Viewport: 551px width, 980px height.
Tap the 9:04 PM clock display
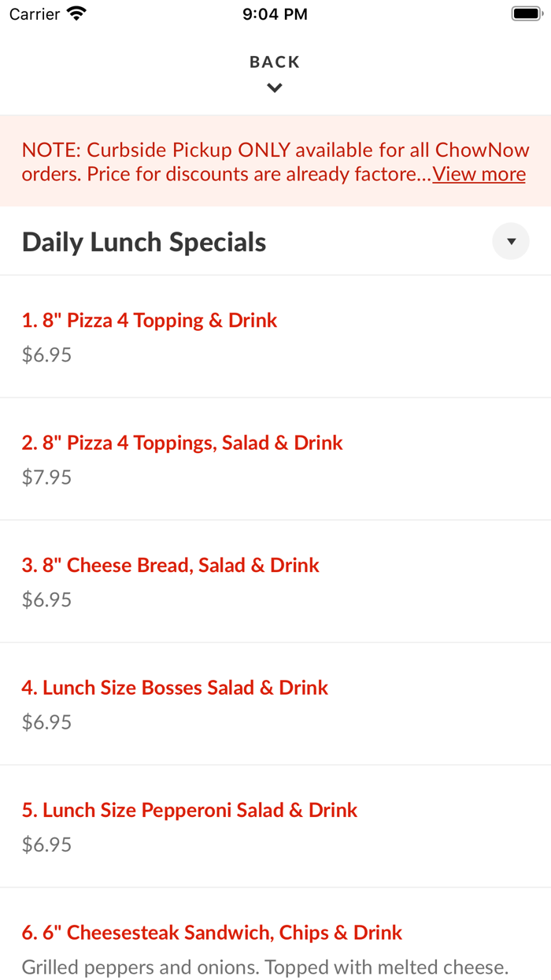pyautogui.click(x=275, y=13)
